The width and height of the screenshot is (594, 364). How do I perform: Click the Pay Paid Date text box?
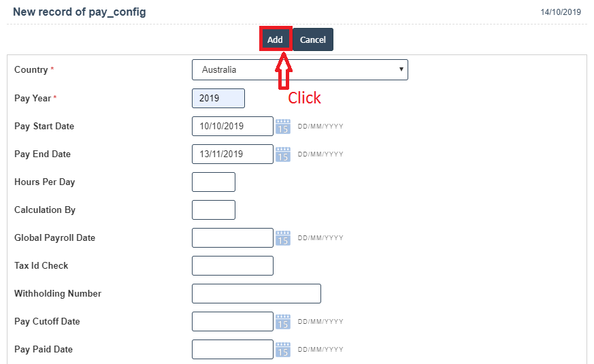232,350
